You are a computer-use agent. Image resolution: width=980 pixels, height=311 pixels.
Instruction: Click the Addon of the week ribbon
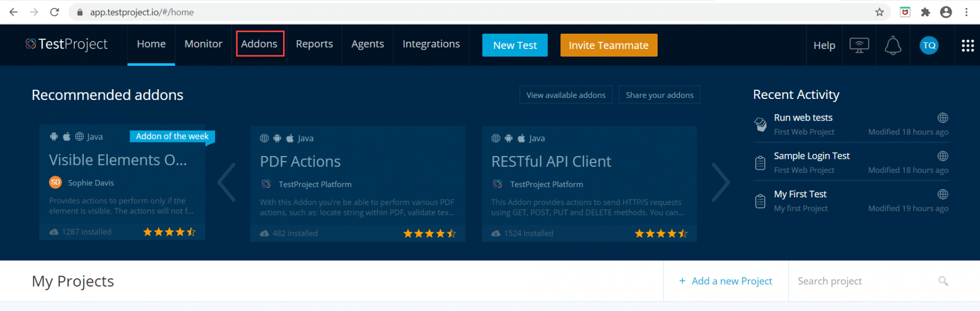point(172,136)
